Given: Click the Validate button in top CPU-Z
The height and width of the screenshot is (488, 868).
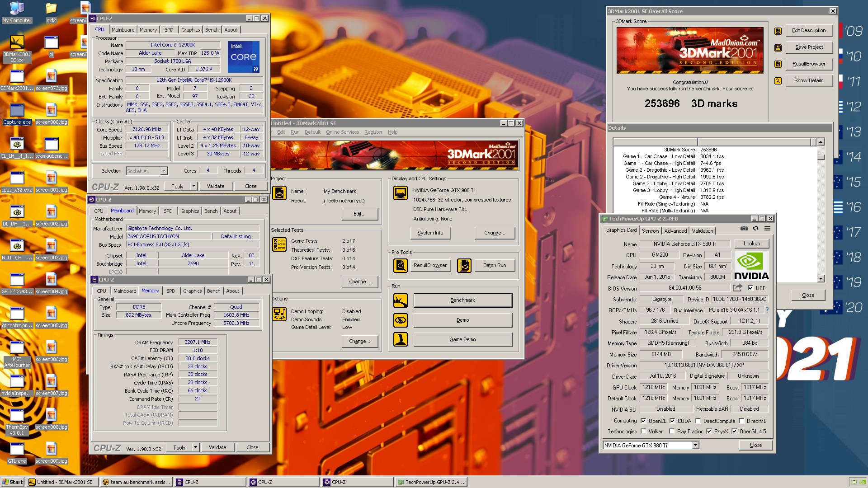Looking at the screenshot, I should [x=216, y=186].
